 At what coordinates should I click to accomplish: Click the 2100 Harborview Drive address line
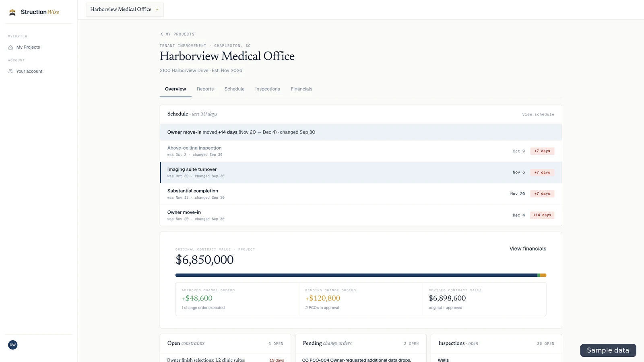pos(201,70)
